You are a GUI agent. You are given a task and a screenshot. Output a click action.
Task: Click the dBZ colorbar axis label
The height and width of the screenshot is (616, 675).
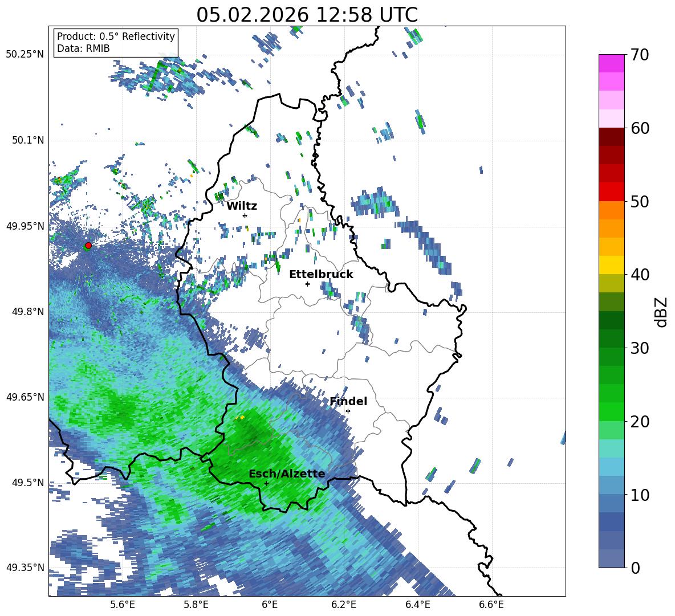[x=662, y=312]
